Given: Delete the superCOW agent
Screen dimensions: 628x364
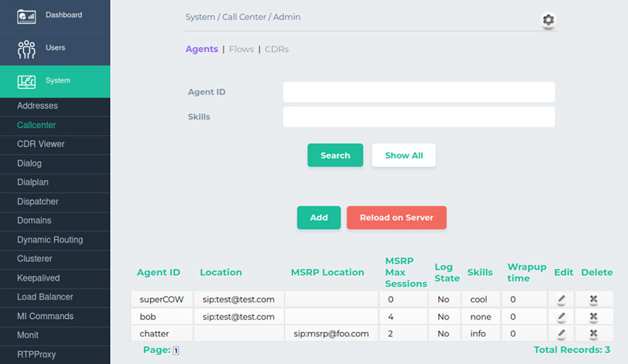Looking at the screenshot, I should coord(593,299).
